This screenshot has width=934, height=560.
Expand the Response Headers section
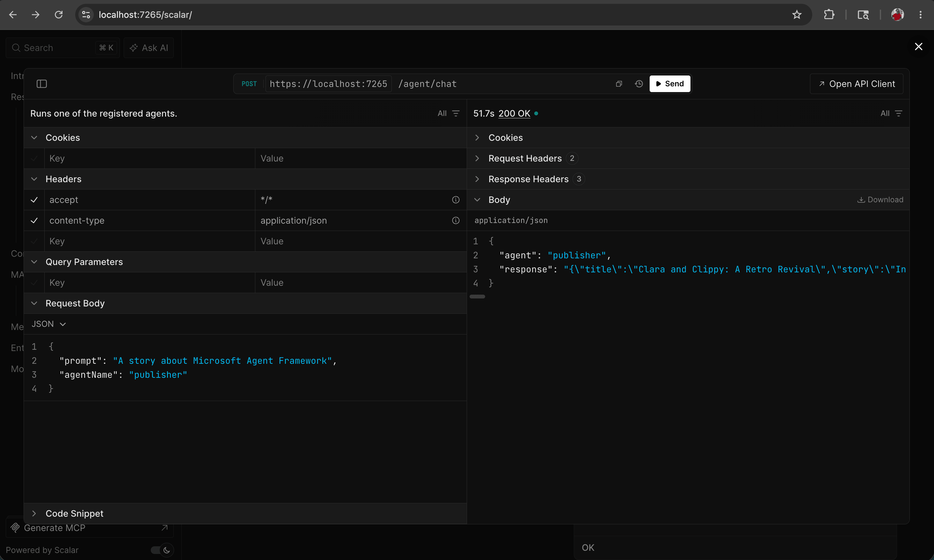(477, 179)
